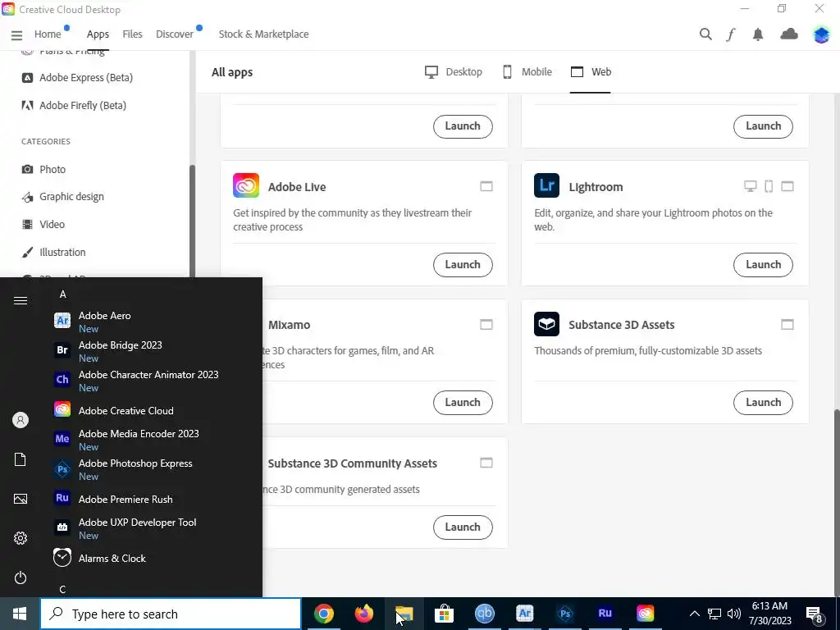Open the notifications bell
This screenshot has height=630, width=840.
click(757, 34)
